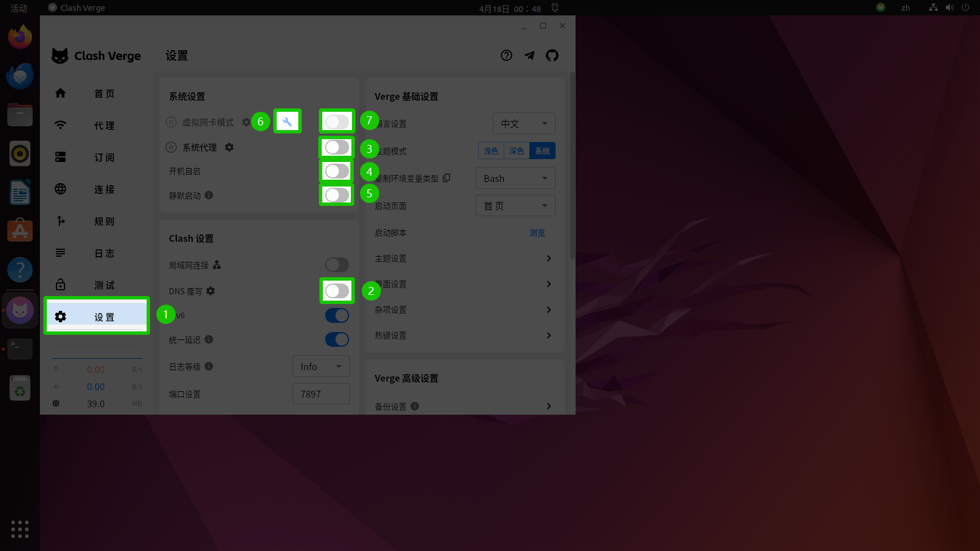Open the Info log level dropdown
This screenshot has height=551, width=980.
point(321,366)
